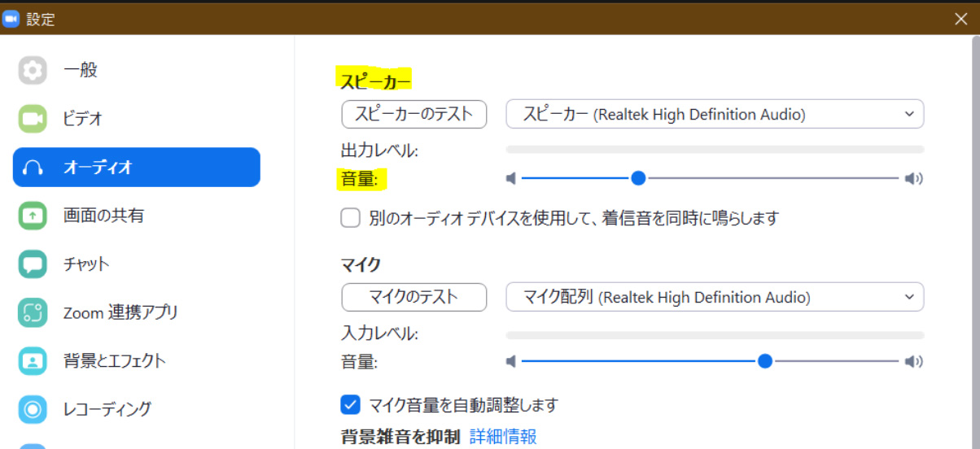Click the microphone volume high icon

pos(914,361)
